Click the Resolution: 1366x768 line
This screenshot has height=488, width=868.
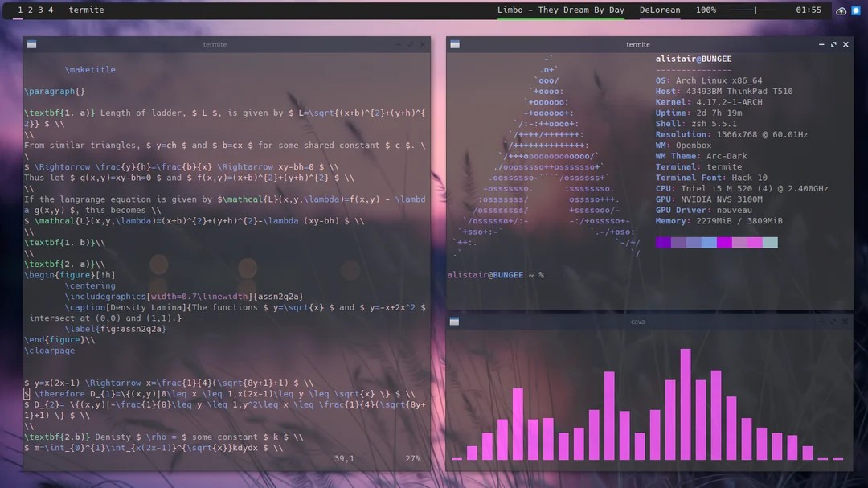tap(731, 134)
